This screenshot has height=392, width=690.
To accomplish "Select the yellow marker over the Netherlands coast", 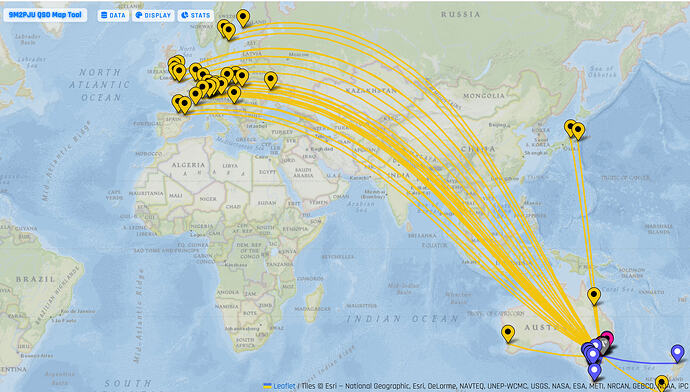I will tap(195, 71).
